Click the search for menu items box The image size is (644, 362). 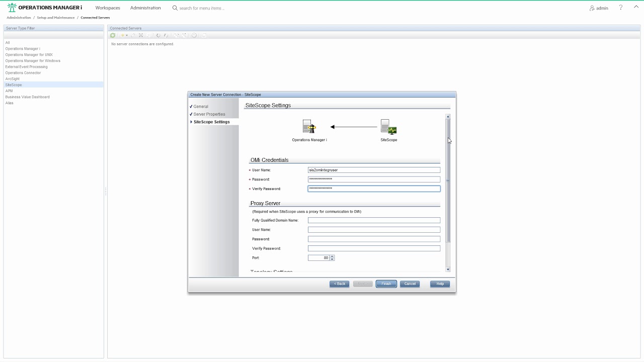pos(202,8)
